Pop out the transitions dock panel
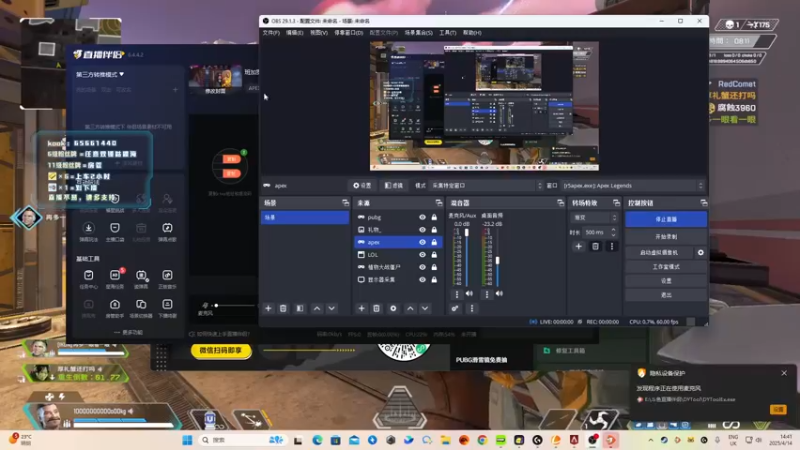The width and height of the screenshot is (800, 450). [616, 203]
